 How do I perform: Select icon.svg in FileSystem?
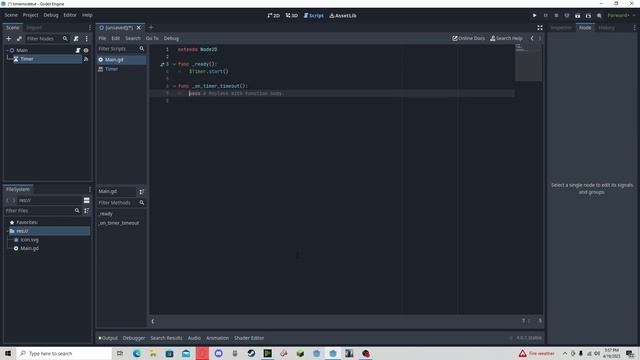[29, 240]
